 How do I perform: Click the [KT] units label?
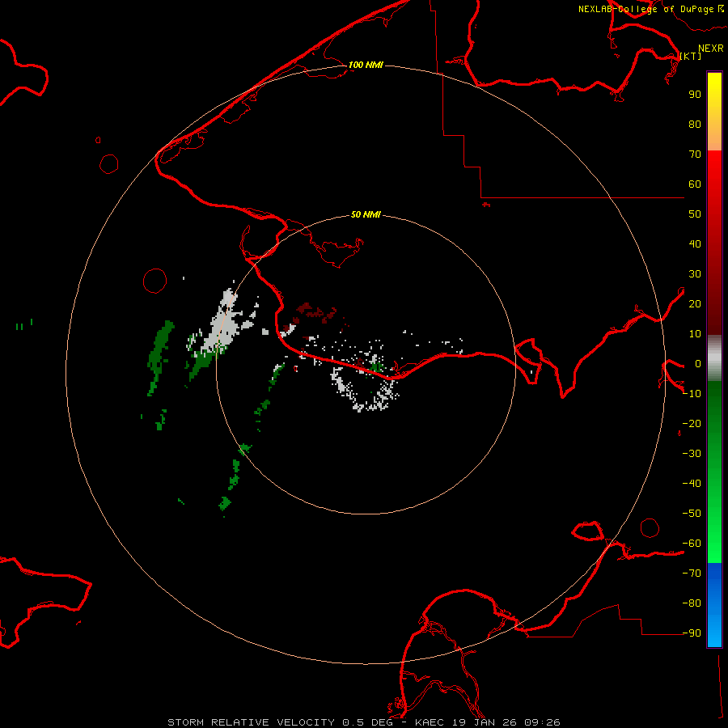(691, 56)
